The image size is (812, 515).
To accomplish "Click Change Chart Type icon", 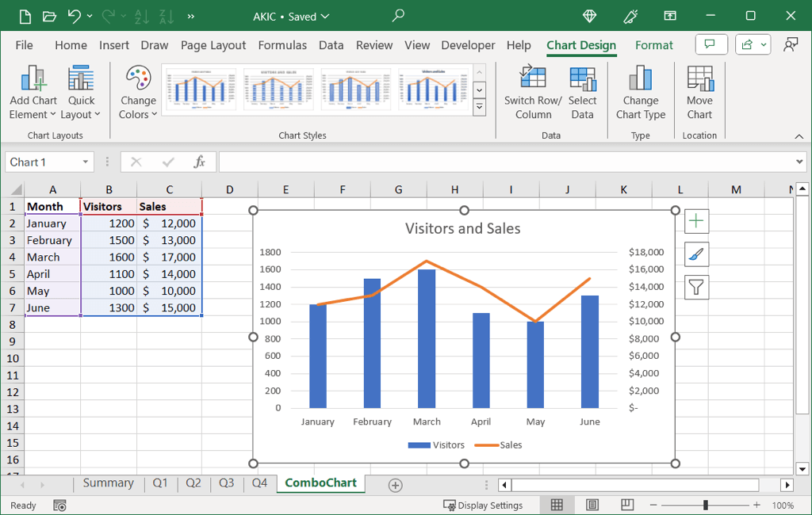I will (640, 79).
